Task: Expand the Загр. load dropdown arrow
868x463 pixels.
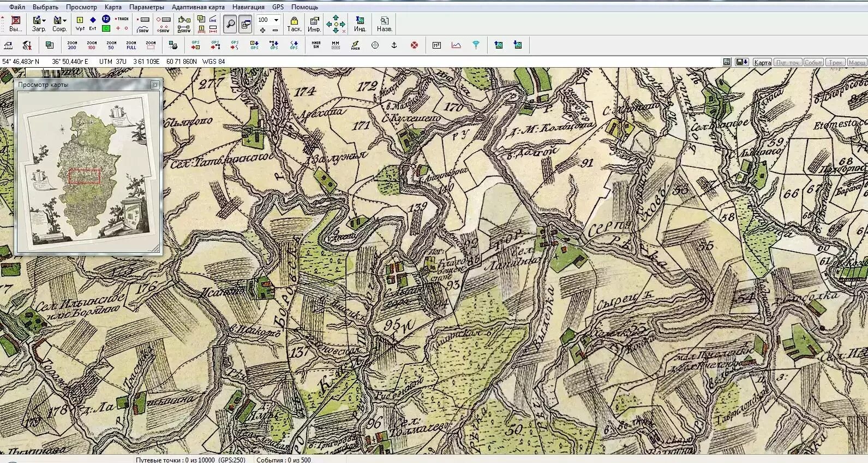Action: point(45,21)
